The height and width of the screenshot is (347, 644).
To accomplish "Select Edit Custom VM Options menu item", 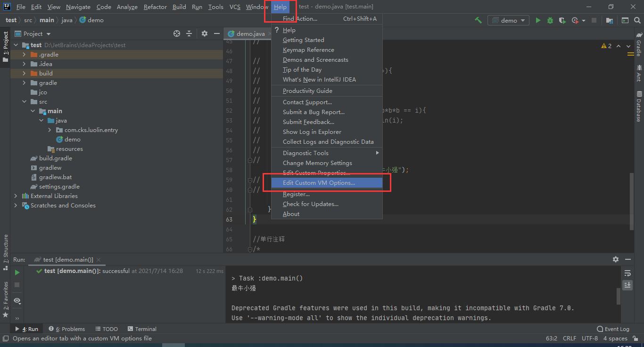I will pyautogui.click(x=319, y=183).
